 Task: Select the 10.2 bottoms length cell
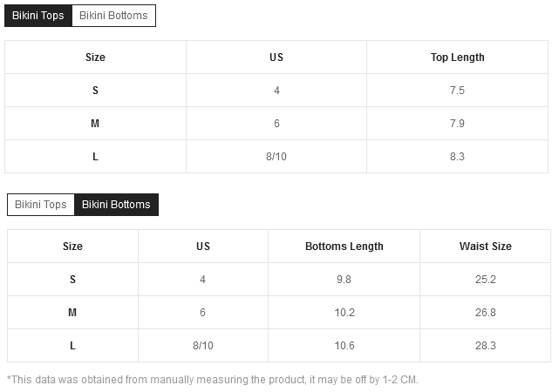(344, 313)
